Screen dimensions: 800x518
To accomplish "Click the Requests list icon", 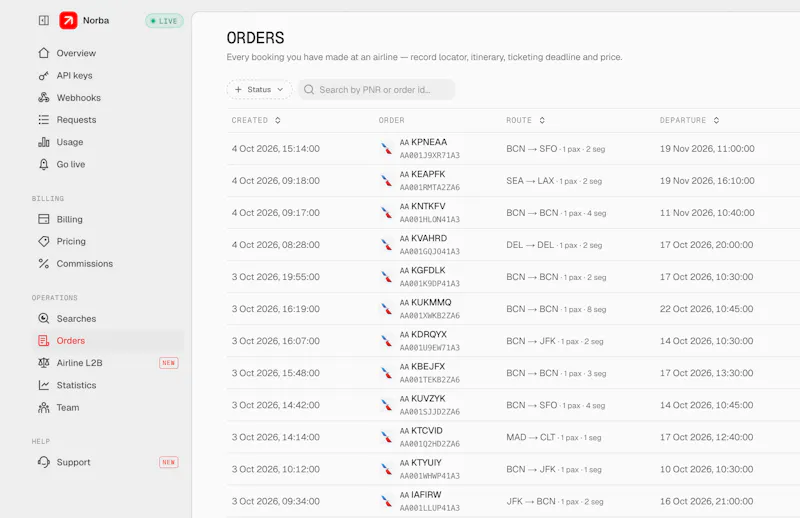I will pyautogui.click(x=44, y=119).
